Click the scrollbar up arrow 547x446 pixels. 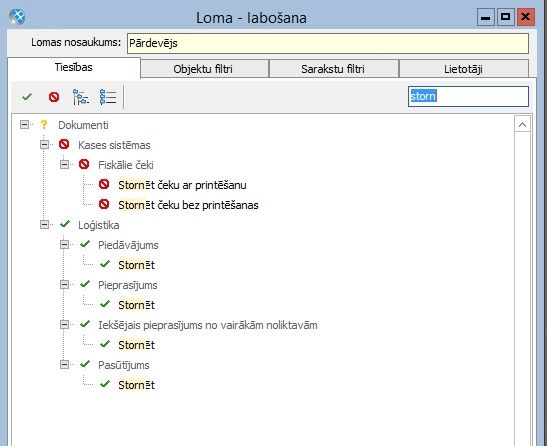coord(522,125)
